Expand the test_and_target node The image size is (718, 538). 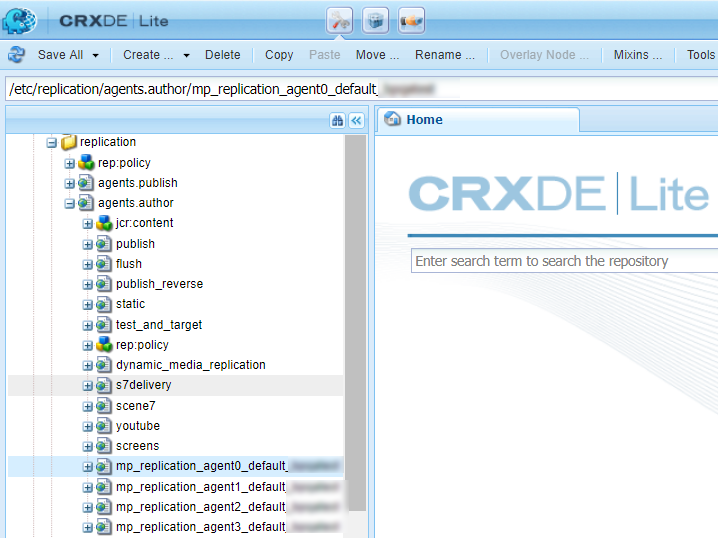(x=87, y=326)
